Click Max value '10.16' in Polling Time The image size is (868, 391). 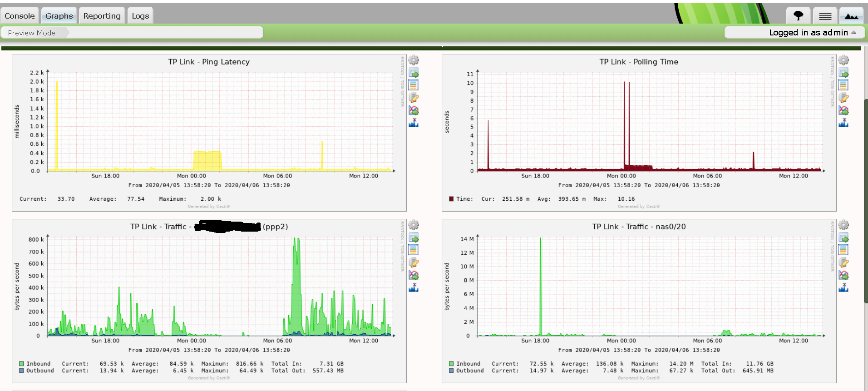pyautogui.click(x=626, y=199)
